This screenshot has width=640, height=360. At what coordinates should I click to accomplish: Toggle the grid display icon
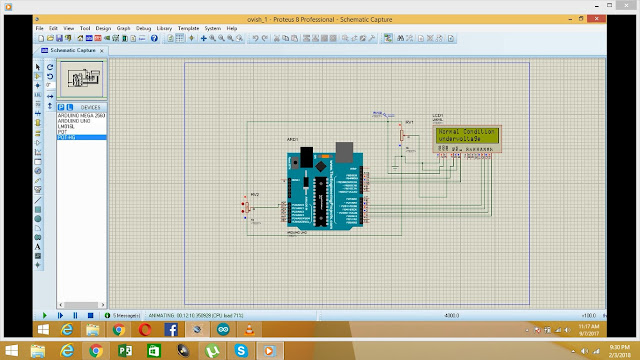pyautogui.click(x=180, y=38)
